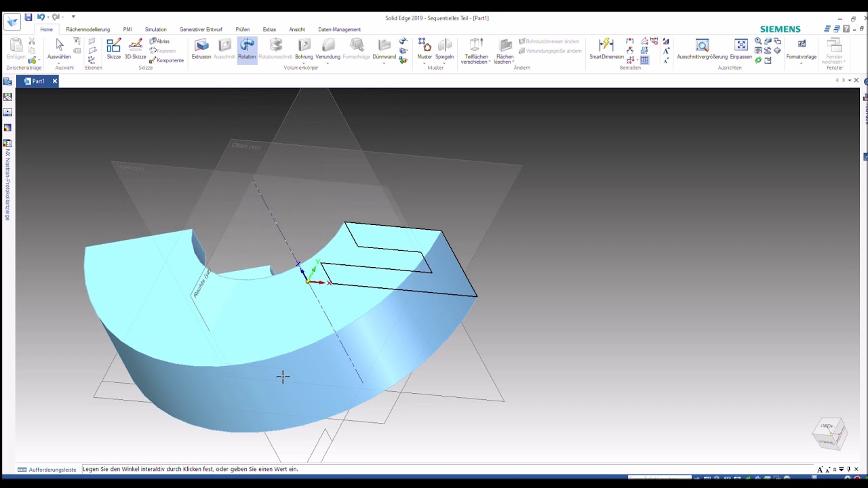Switch to the Generativer Entwurf tab

pos(201,30)
